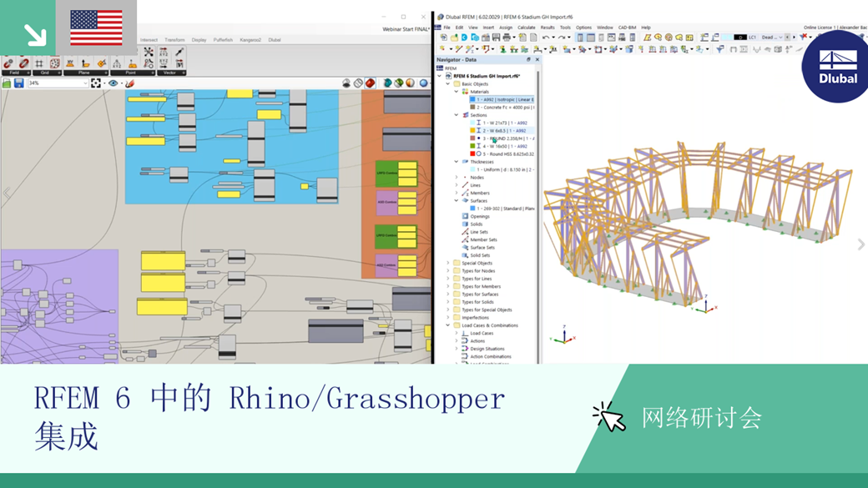The width and height of the screenshot is (868, 488).
Task: Click the Print icon in RFEM toolbar
Action: [x=507, y=37]
